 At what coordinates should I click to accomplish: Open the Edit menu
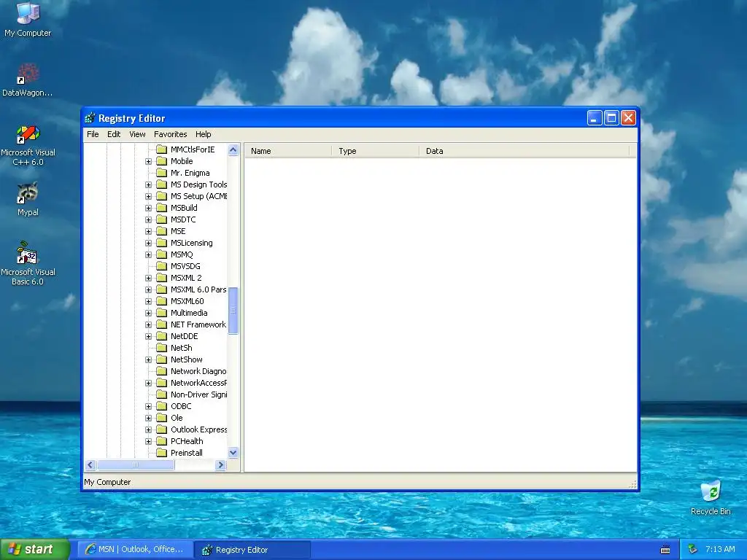tap(113, 134)
